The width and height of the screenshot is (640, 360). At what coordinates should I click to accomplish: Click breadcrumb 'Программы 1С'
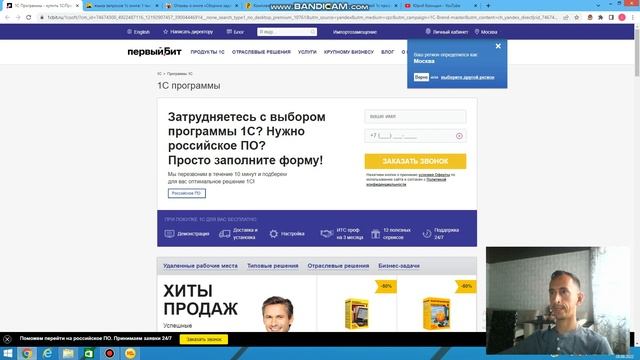click(x=180, y=74)
